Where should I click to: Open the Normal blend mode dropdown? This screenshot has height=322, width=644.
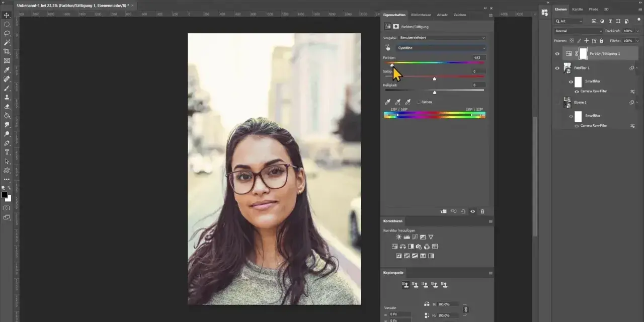tap(578, 31)
